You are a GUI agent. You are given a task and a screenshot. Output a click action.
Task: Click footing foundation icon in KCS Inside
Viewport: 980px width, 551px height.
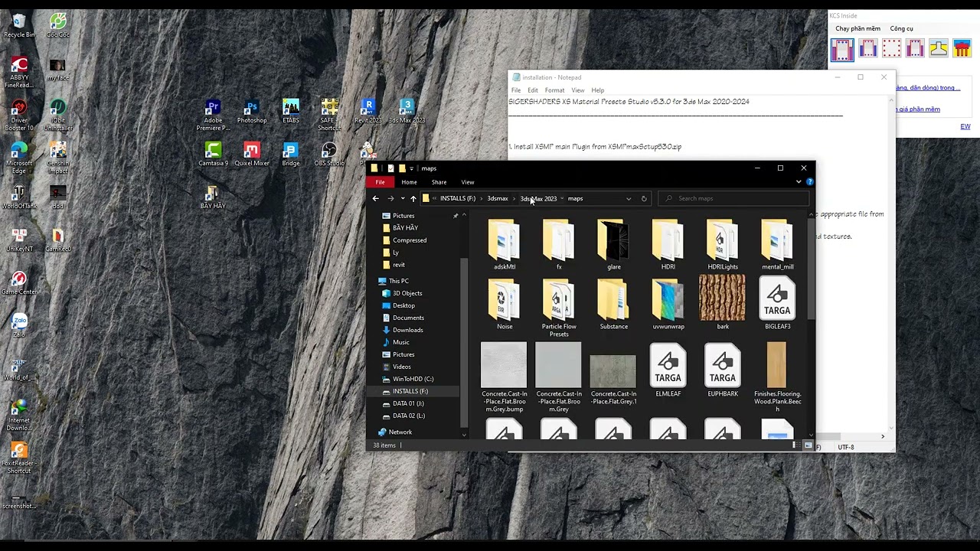939,49
